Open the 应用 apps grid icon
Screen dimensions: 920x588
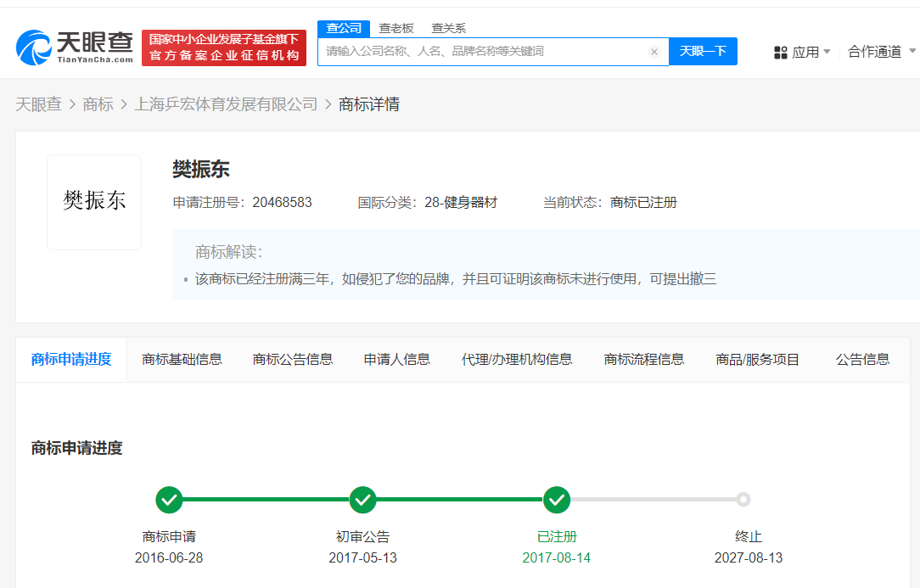(x=780, y=51)
